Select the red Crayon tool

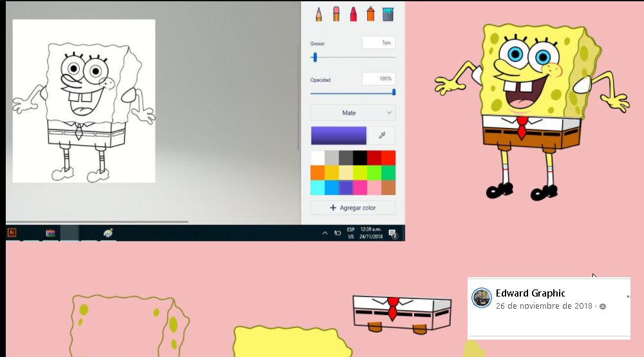click(353, 14)
